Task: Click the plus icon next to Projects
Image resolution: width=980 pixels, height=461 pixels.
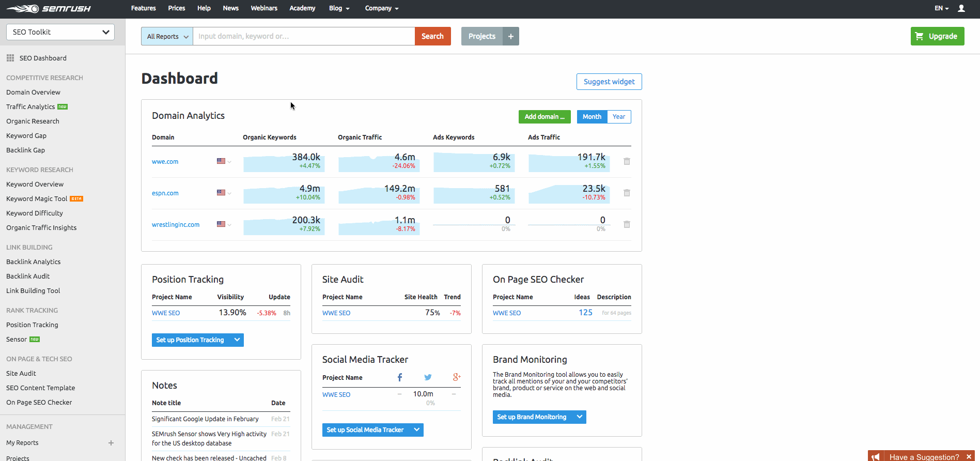Action: coord(511,36)
